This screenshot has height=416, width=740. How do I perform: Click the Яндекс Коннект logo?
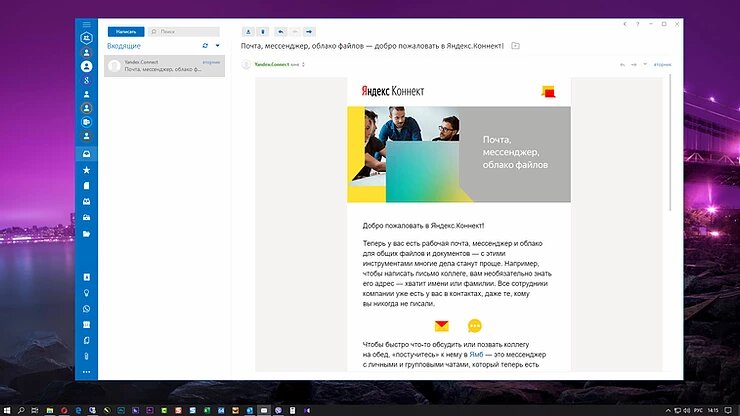click(x=393, y=91)
